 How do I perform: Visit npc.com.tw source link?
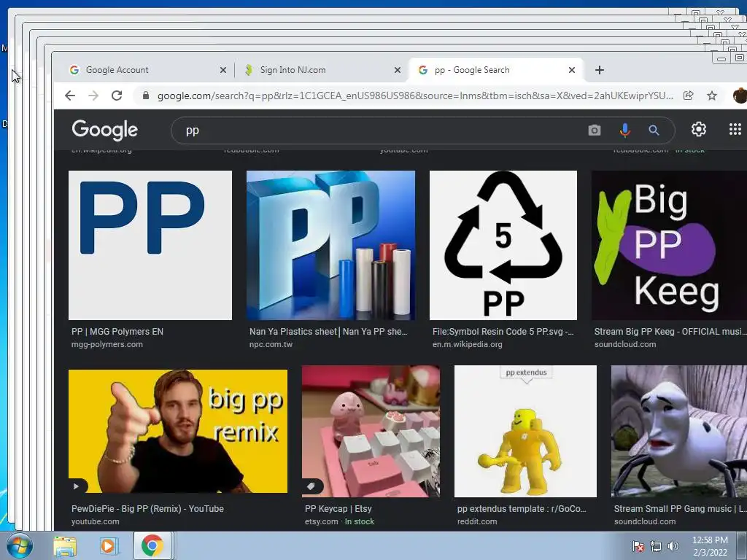pyautogui.click(x=271, y=344)
